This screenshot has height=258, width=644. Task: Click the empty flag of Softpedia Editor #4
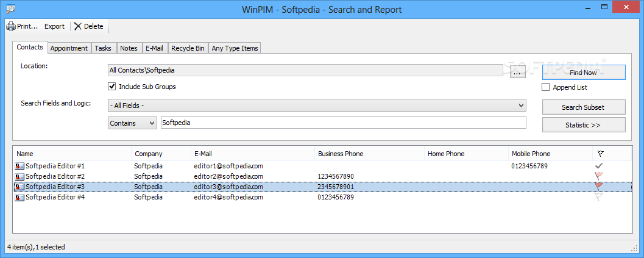pyautogui.click(x=600, y=197)
